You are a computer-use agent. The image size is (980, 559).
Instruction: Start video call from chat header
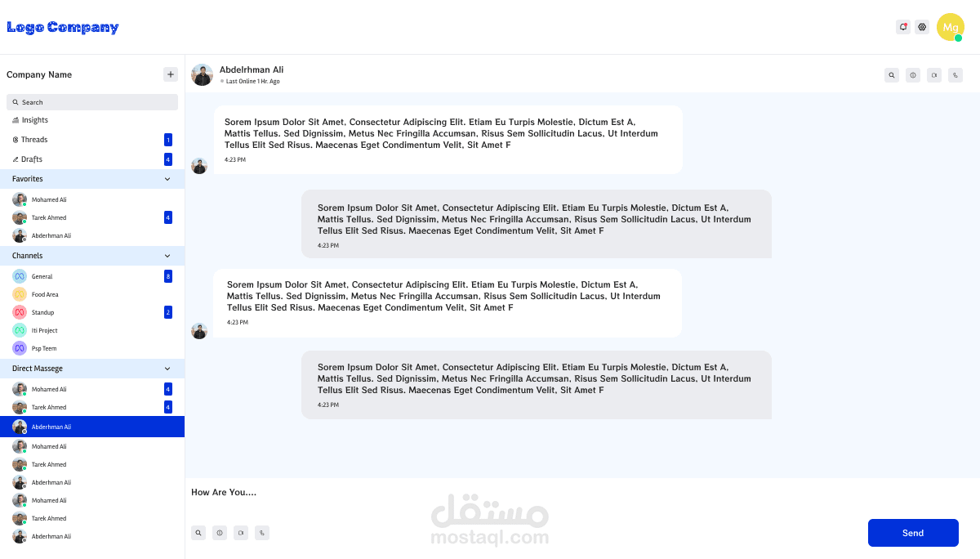(x=934, y=75)
